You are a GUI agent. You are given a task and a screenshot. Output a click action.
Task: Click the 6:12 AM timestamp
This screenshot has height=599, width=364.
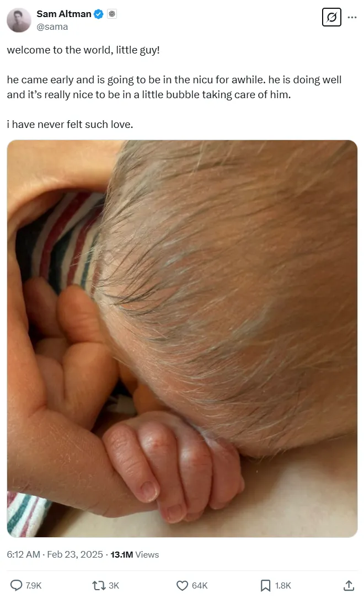pyautogui.click(x=23, y=554)
